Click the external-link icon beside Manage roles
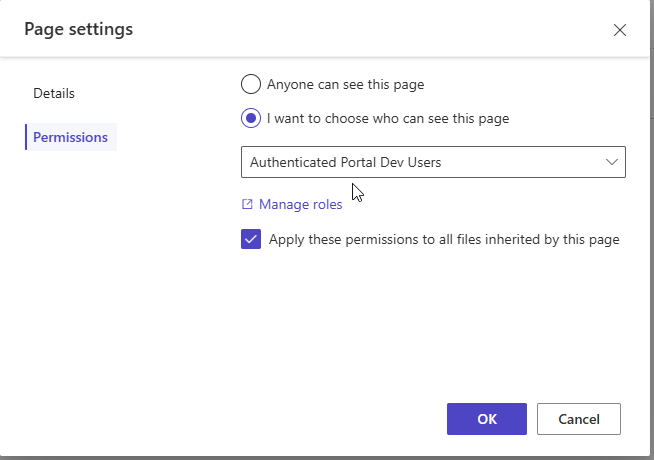The image size is (654, 460). [247, 205]
